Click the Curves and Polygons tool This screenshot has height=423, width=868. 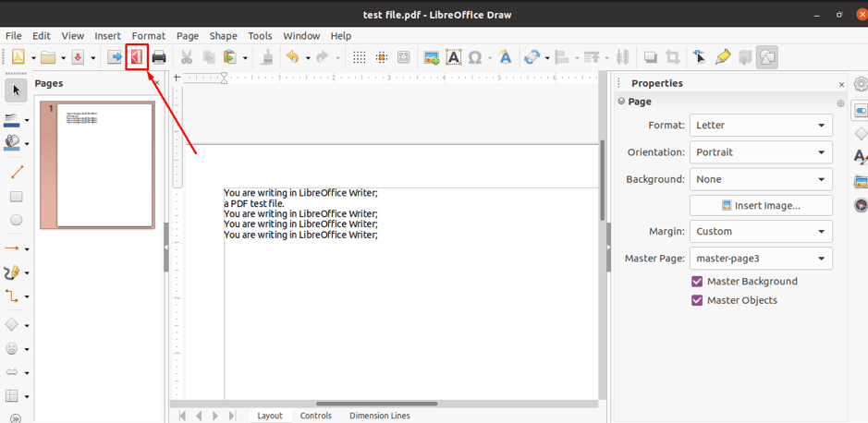click(x=12, y=272)
